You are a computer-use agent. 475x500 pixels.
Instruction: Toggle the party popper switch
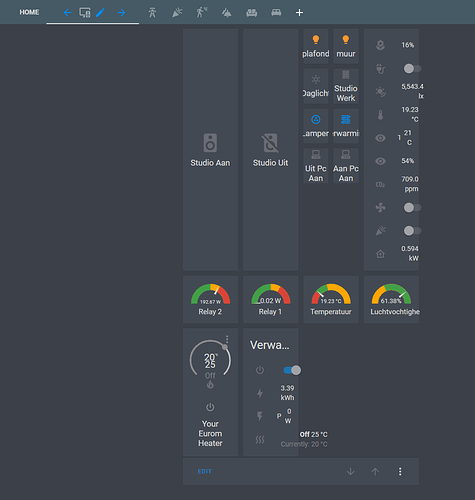point(412,231)
